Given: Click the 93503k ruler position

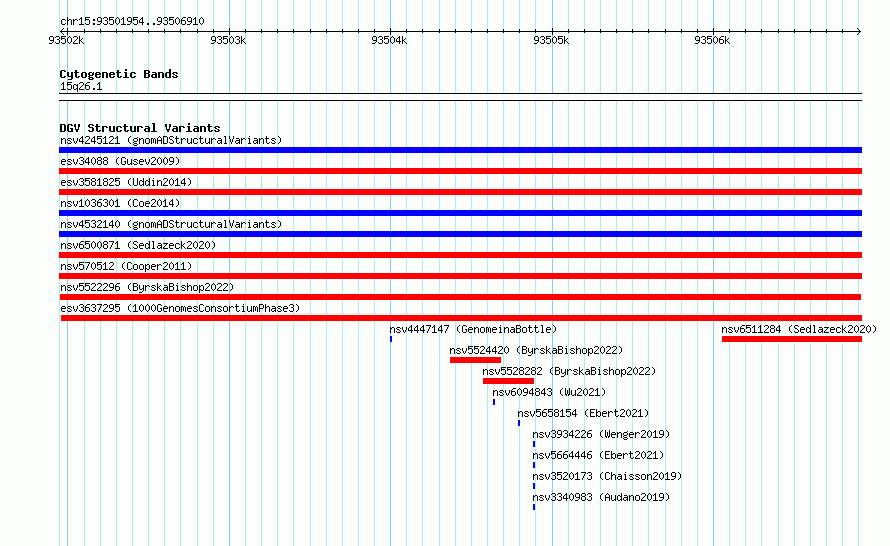Looking at the screenshot, I should (x=228, y=40).
